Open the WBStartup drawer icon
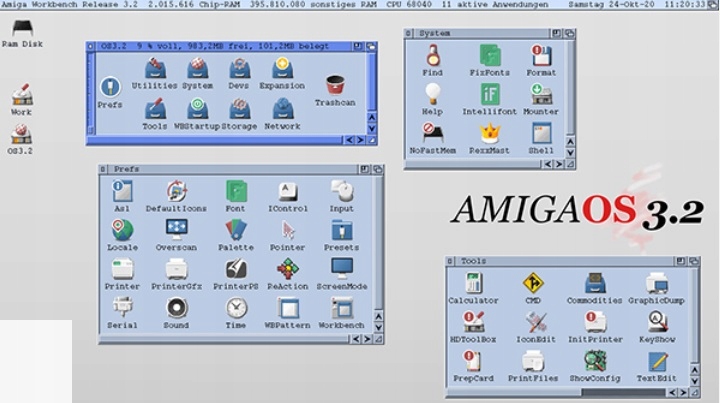The height and width of the screenshot is (403, 720). [197, 108]
